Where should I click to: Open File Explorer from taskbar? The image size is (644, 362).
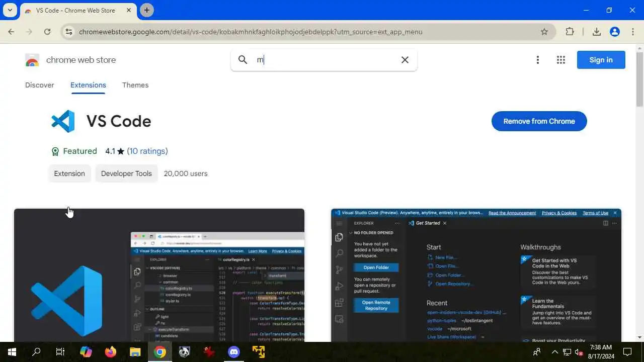pyautogui.click(x=135, y=352)
